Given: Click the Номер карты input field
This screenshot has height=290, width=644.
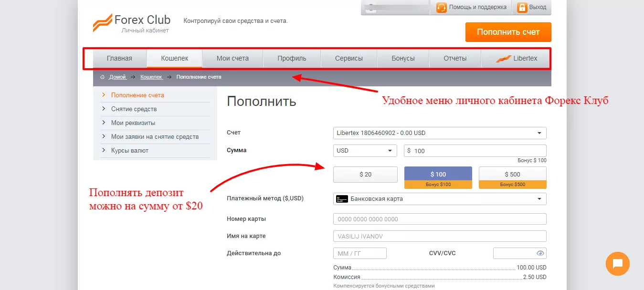Looking at the screenshot, I should pyautogui.click(x=440, y=219).
